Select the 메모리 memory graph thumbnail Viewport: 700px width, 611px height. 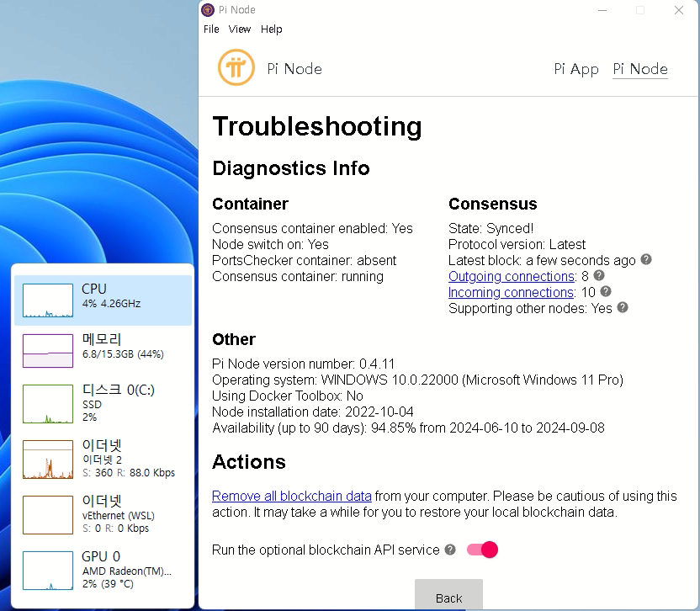point(48,351)
